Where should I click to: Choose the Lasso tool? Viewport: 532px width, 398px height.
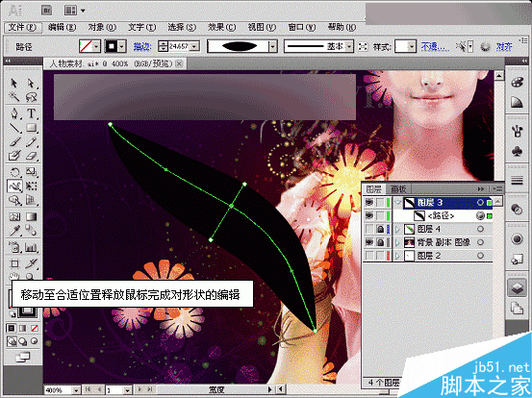[x=31, y=97]
